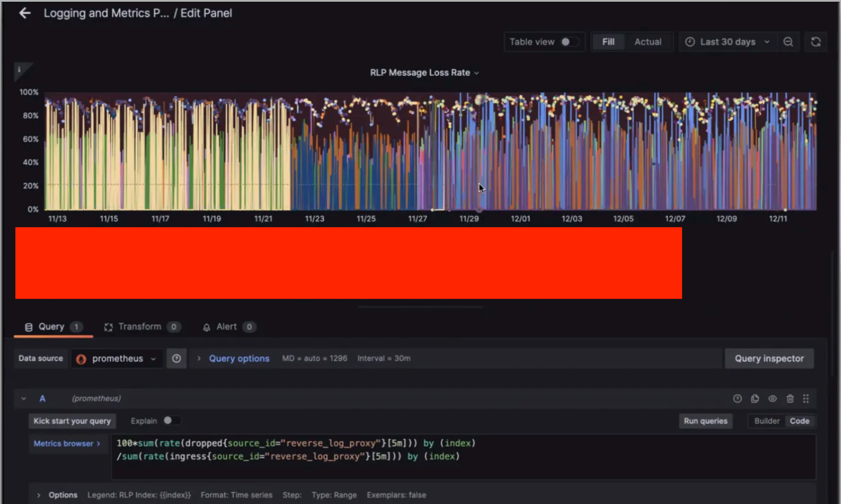The height and width of the screenshot is (504, 841).
Task: Open the panel info corner icon
Action: tap(19, 70)
